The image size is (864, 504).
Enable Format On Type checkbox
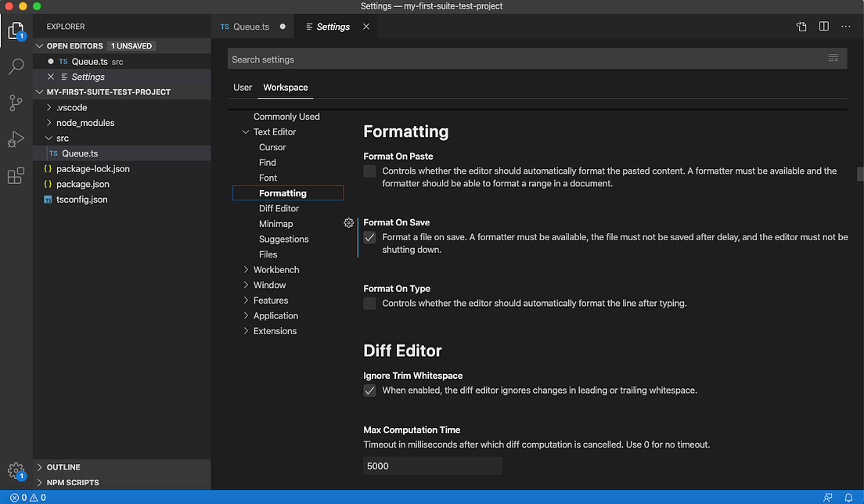[x=369, y=304]
